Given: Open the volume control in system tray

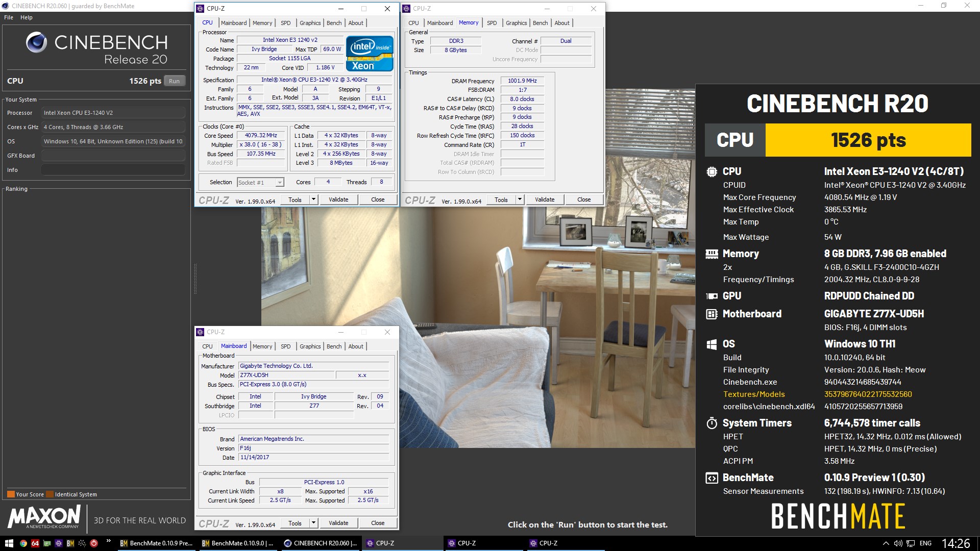Looking at the screenshot, I should tap(898, 543).
